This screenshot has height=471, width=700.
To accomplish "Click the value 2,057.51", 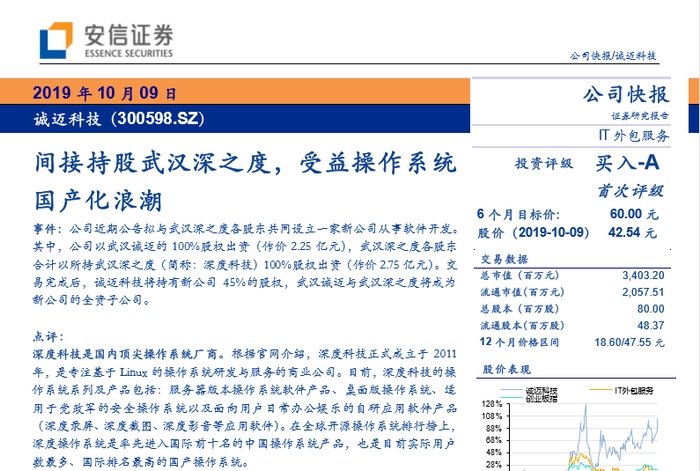I will click(643, 292).
